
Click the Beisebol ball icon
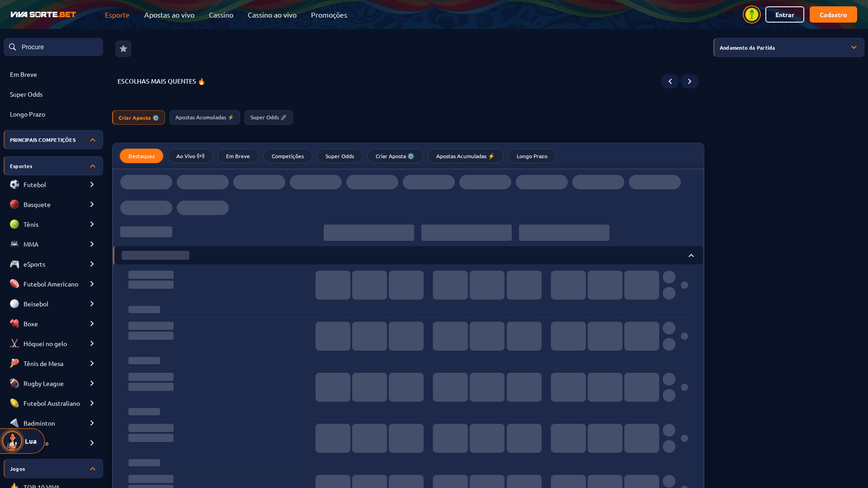point(14,304)
